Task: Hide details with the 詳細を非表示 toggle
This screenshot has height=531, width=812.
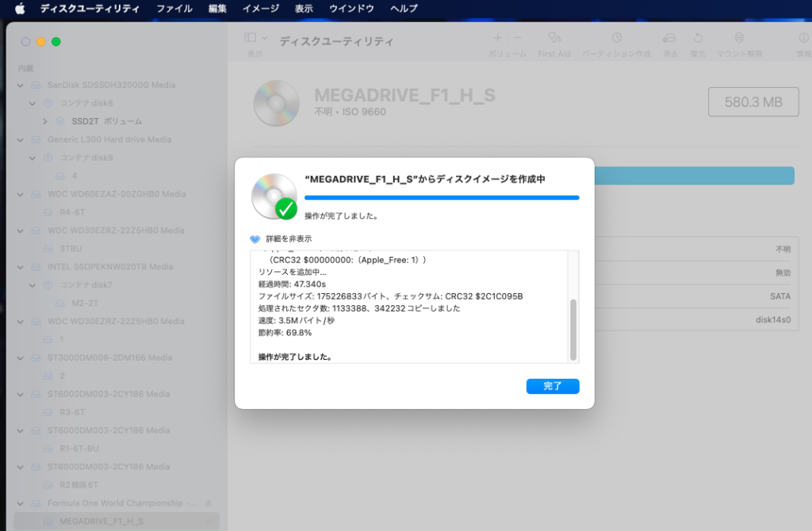Action: tap(255, 239)
